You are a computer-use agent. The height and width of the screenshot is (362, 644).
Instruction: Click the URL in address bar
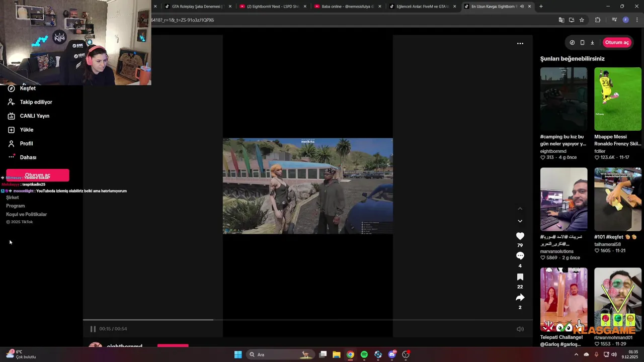(183, 20)
